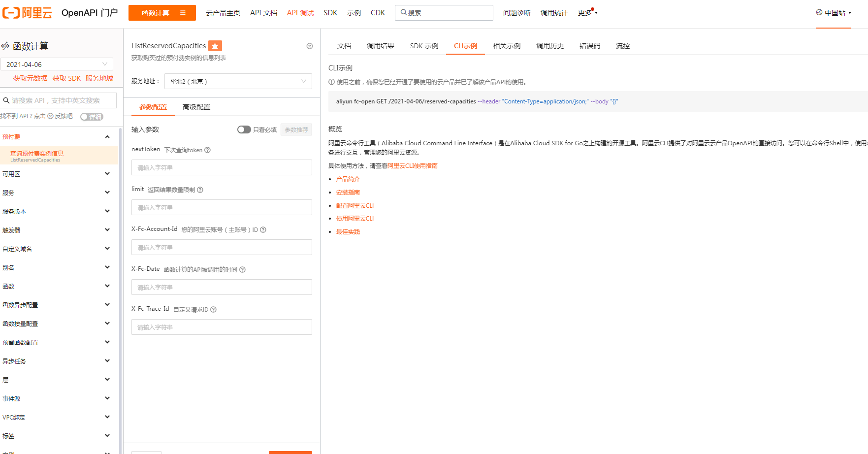Expand the VPC绑定 category
This screenshot has width=868, height=454.
click(x=107, y=417)
